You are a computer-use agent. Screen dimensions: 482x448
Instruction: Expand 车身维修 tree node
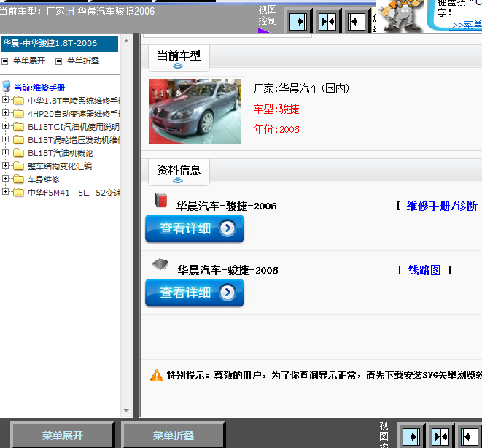point(5,179)
